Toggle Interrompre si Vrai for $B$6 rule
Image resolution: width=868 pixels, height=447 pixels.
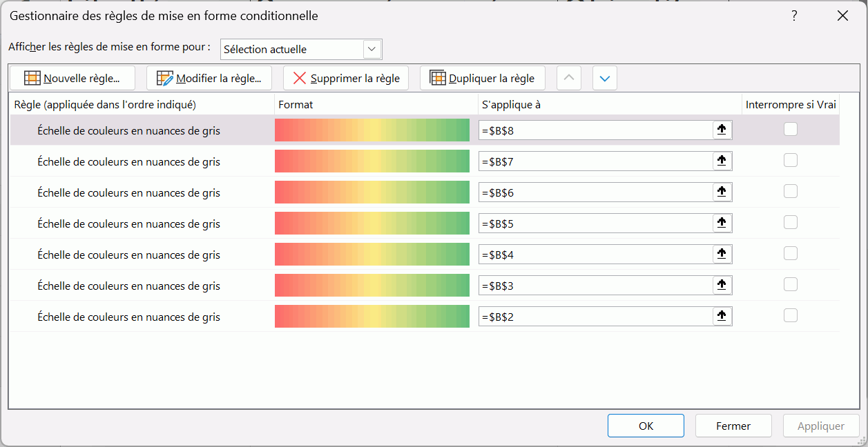(791, 191)
